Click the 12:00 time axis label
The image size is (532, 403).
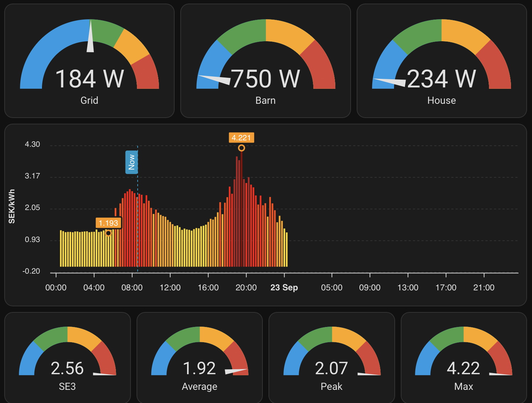[x=170, y=288]
